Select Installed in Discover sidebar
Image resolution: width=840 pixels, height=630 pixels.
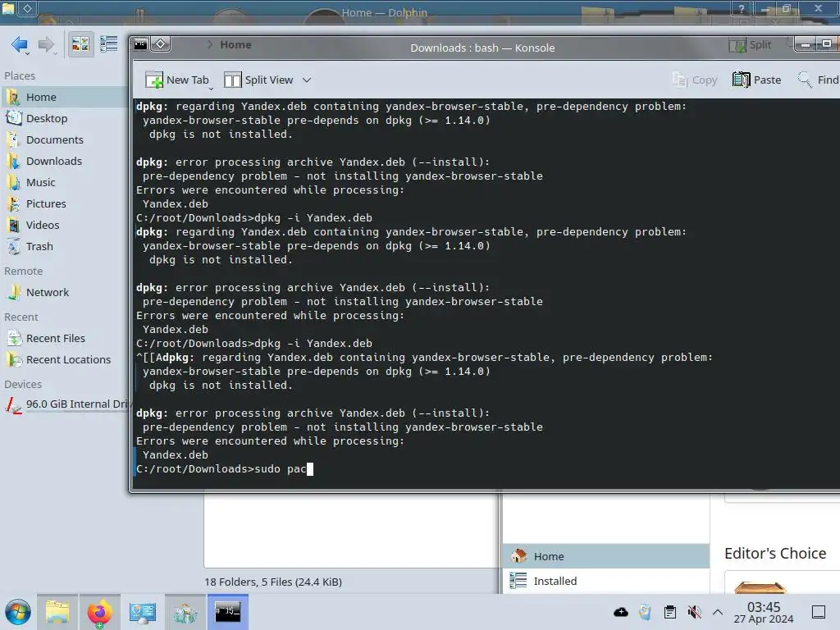(x=606, y=581)
